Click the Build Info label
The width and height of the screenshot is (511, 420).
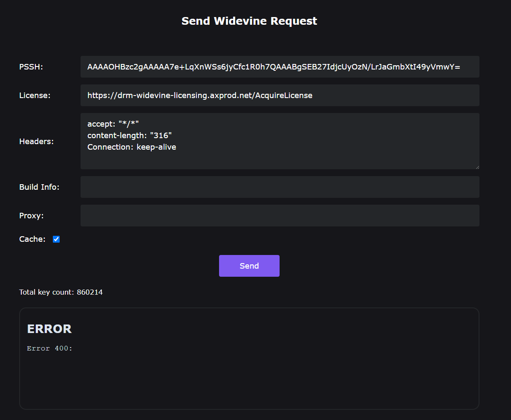pyautogui.click(x=40, y=187)
